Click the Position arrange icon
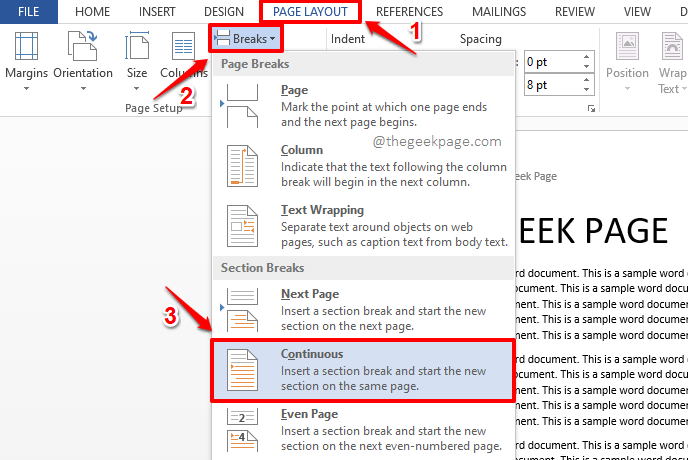 (627, 46)
